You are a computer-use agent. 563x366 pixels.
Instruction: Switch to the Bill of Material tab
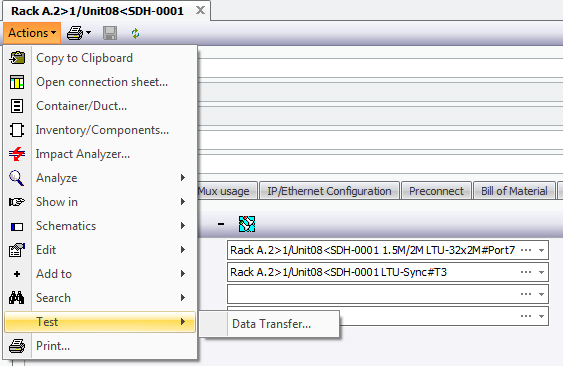click(x=514, y=191)
